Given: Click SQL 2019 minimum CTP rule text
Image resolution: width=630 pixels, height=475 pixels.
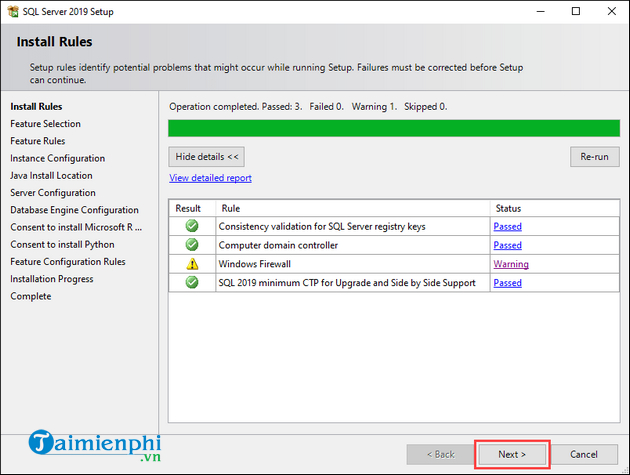Looking at the screenshot, I should [347, 283].
